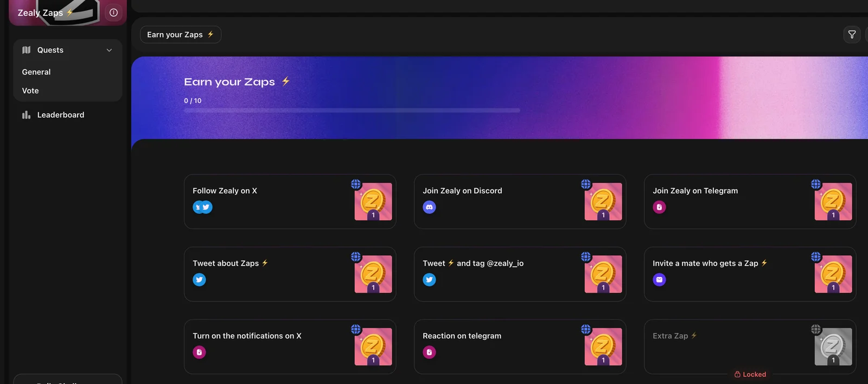This screenshot has width=868, height=384.
Task: Click the Twitter icon under Tweet and tag @zealy_io
Action: pyautogui.click(x=429, y=280)
